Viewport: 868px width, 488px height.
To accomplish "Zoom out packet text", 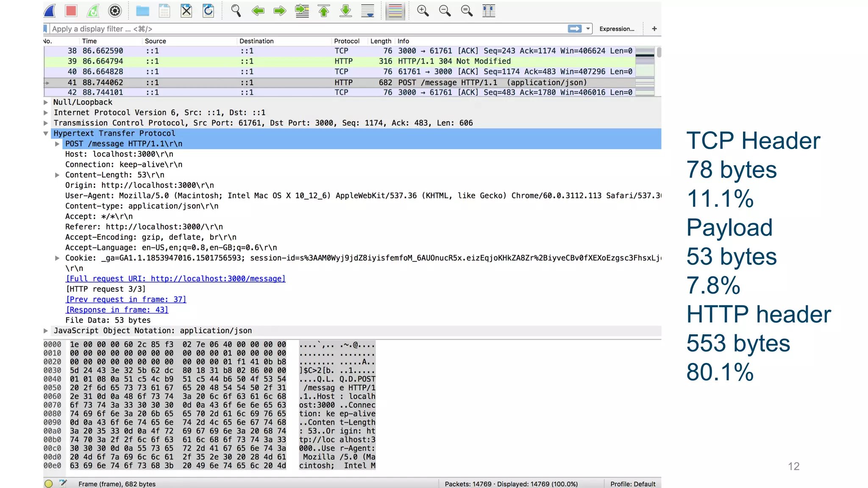I will tap(445, 11).
